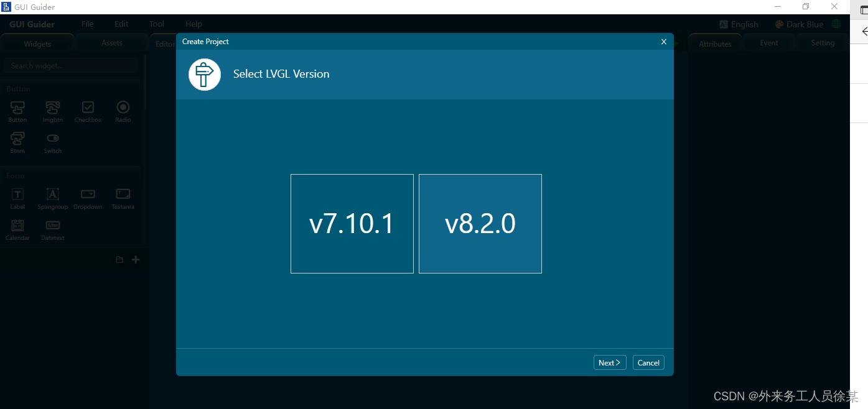Open the Help menu
This screenshot has width=868, height=409.
click(x=194, y=24)
